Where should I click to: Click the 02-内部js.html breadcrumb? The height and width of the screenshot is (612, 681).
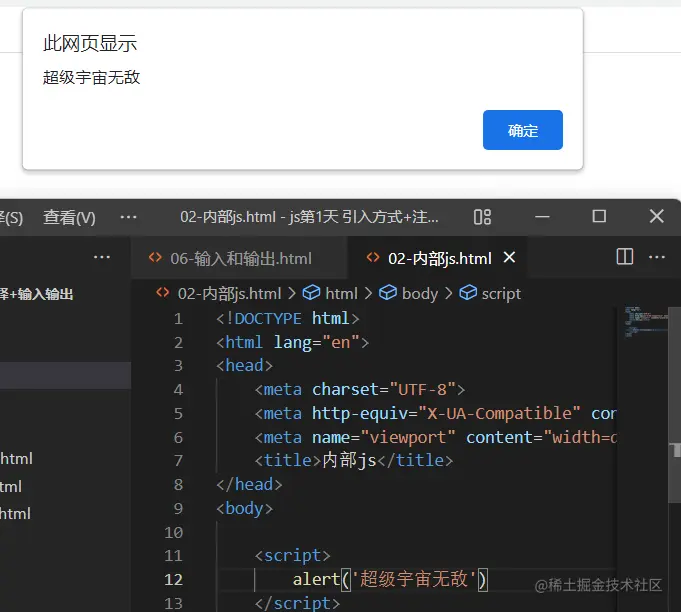pos(229,294)
